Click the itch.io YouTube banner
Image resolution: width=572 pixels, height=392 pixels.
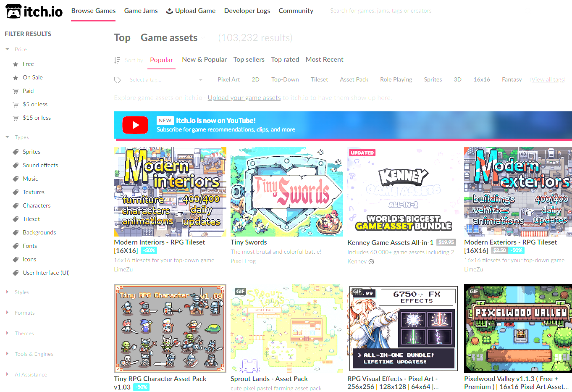(343, 125)
